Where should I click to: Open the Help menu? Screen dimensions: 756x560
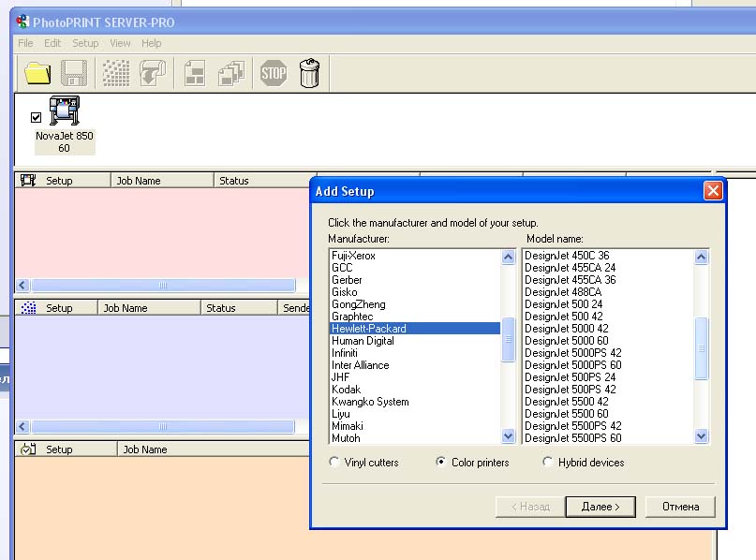pyautogui.click(x=152, y=43)
